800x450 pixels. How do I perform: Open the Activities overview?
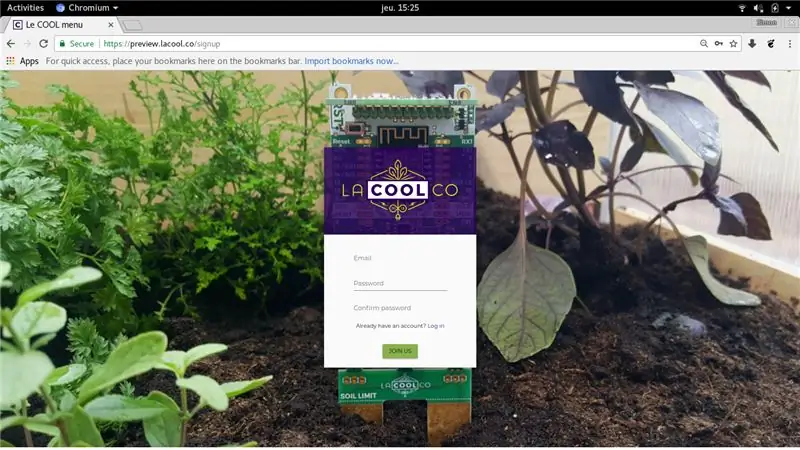pyautogui.click(x=25, y=8)
